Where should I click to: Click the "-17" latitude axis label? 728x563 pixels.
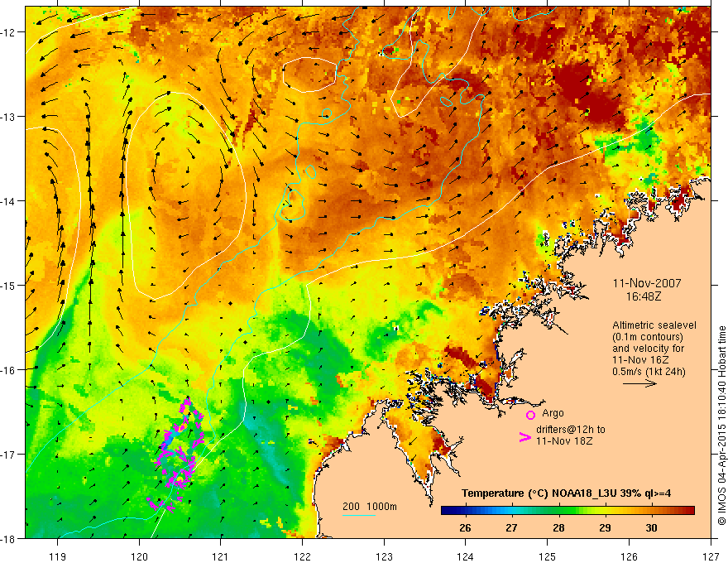click(x=9, y=455)
